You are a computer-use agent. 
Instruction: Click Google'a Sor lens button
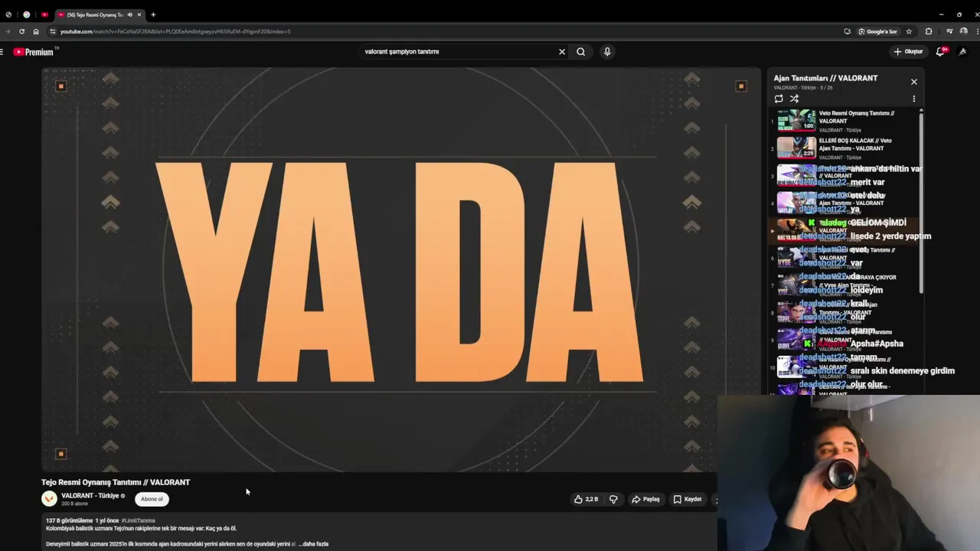click(x=877, y=31)
